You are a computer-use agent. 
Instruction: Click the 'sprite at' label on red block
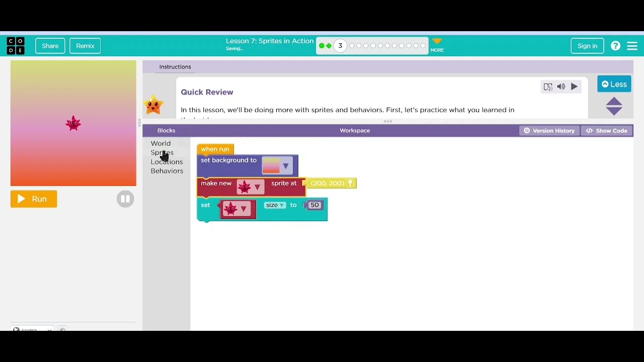(284, 184)
